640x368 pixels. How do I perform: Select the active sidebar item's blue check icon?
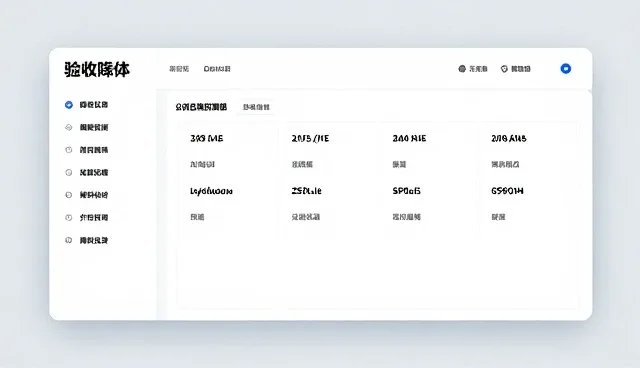click(x=69, y=105)
